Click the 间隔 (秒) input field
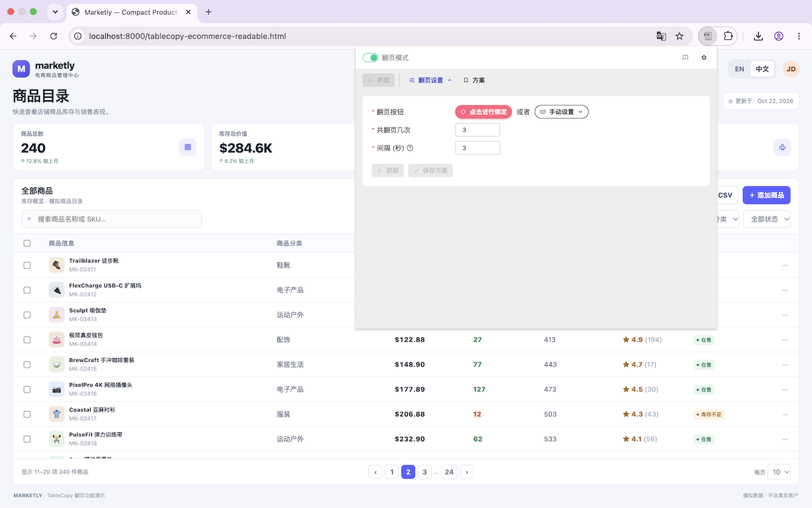Screen dimensions: 812x508 (478, 148)
